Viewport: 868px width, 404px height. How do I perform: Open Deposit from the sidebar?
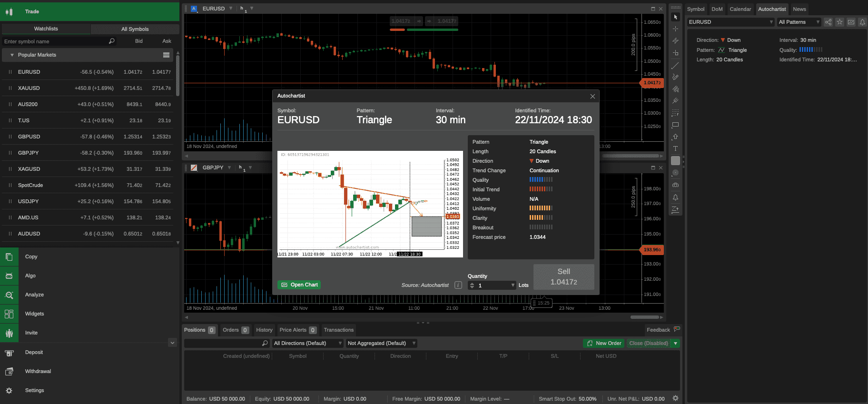tap(89, 353)
